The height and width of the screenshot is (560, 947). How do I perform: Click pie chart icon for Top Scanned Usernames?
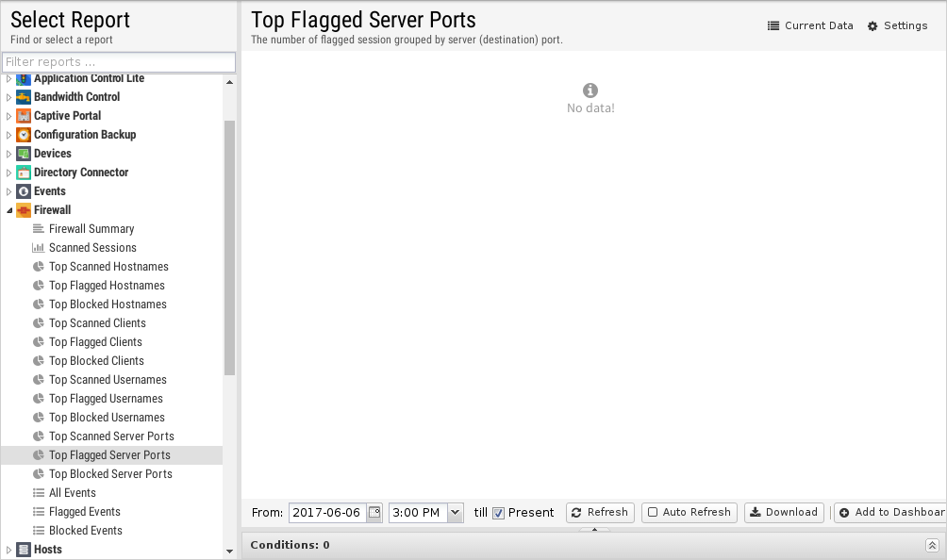[38, 380]
